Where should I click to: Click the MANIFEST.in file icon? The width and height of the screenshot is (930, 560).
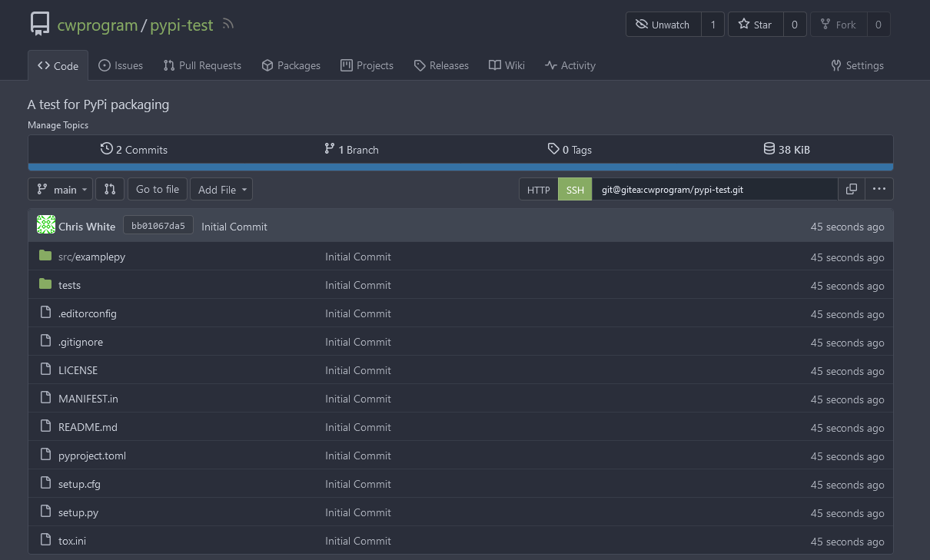45,398
